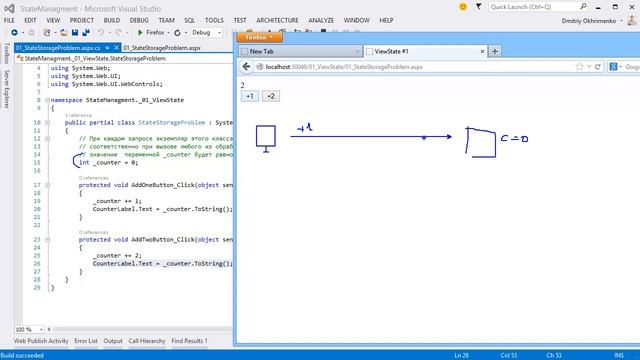Viewport: 640px width, 360px height.
Task: Click the +1 button on the web page
Action: (250, 96)
